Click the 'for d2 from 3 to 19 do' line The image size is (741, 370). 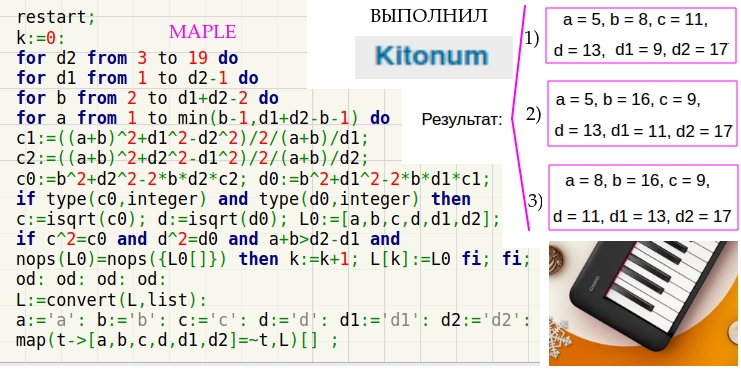point(127,58)
